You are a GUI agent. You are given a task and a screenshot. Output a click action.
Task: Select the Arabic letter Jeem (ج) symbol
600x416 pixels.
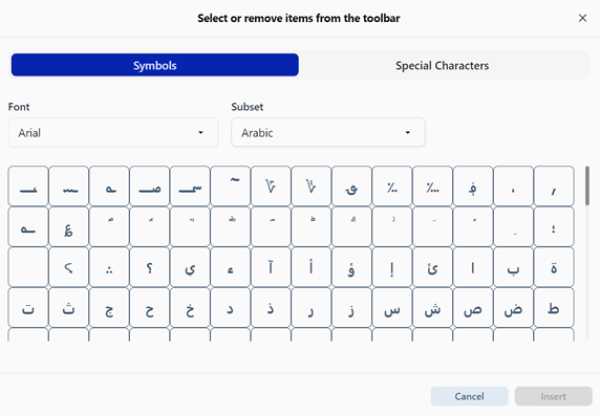point(109,308)
